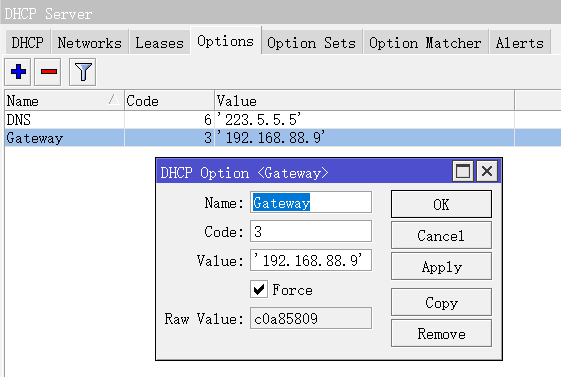Click the Code input field
The image size is (561, 377).
click(311, 231)
